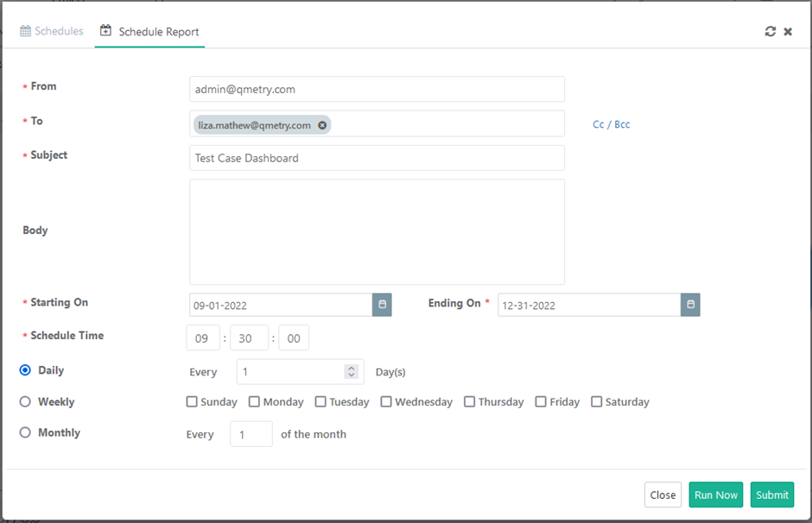812x523 pixels.
Task: Select the Schedule Report tab
Action: tap(149, 31)
